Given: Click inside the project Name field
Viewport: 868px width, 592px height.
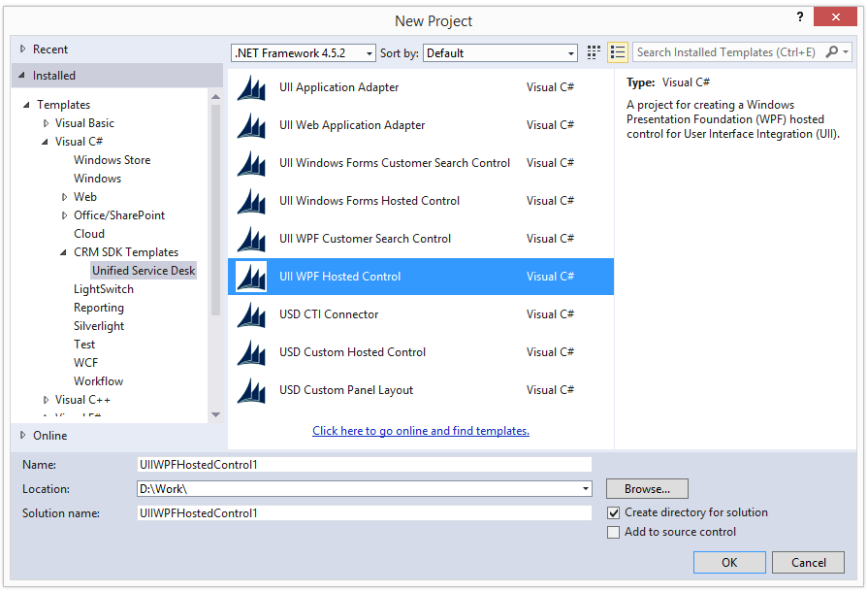Looking at the screenshot, I should pyautogui.click(x=364, y=464).
